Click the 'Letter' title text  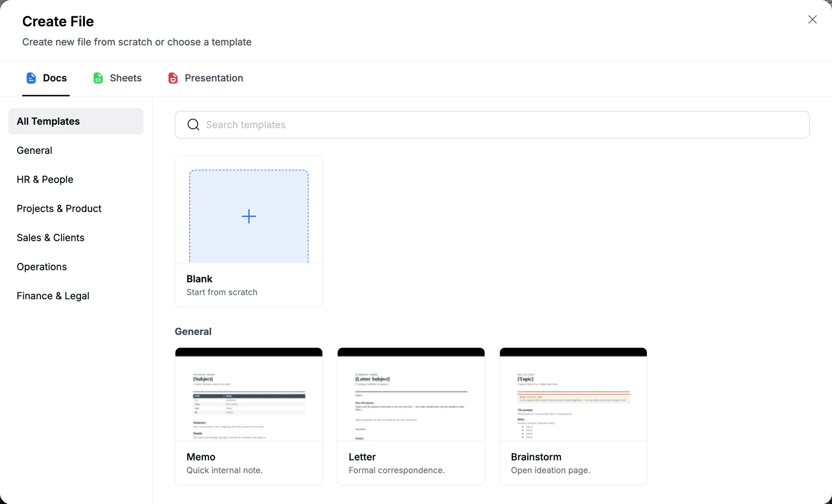(362, 457)
